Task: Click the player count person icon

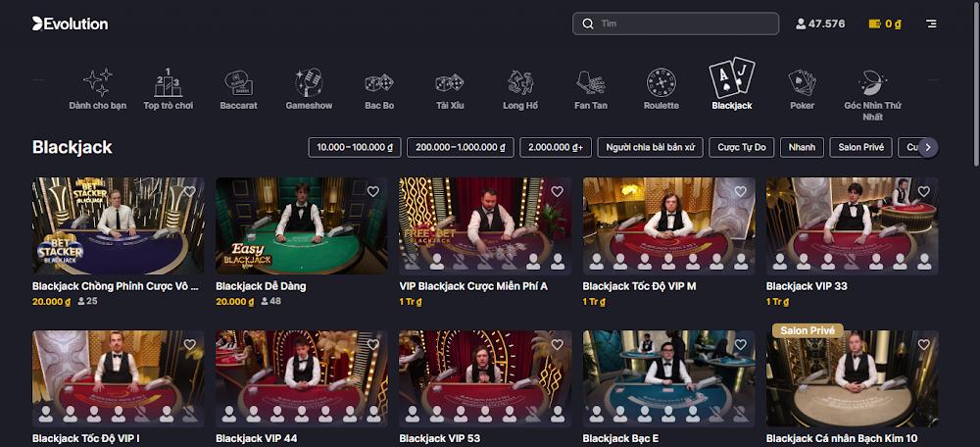Action: point(801,24)
